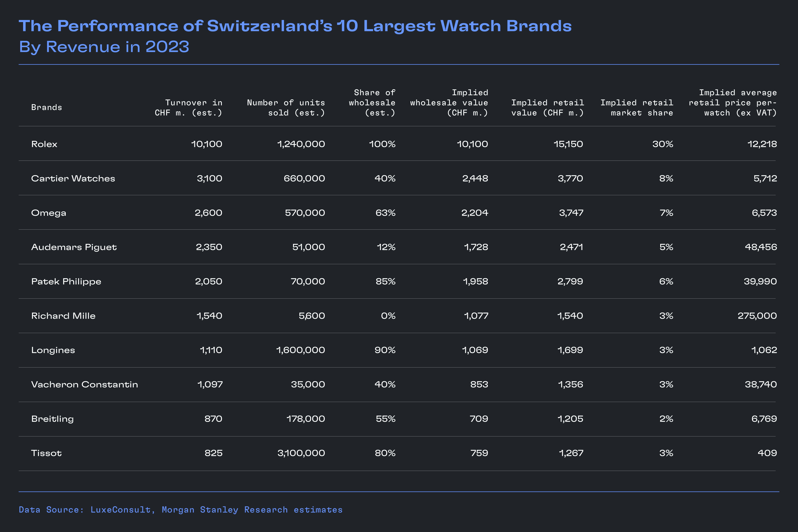The width and height of the screenshot is (798, 532).
Task: Click Patek Philippe units sold 70,000
Action: click(308, 282)
